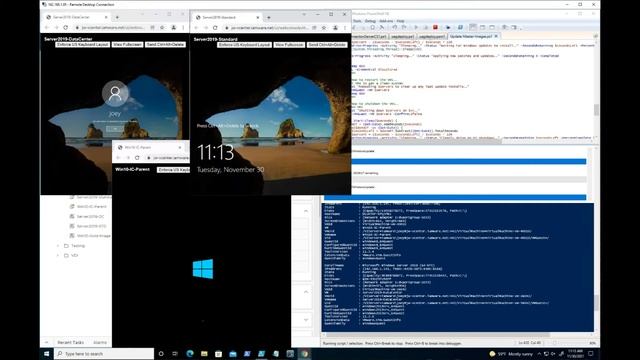Click New Remote PowerShell Tab icon in ISE
Screen dimensions: 640x360
click(448, 27)
